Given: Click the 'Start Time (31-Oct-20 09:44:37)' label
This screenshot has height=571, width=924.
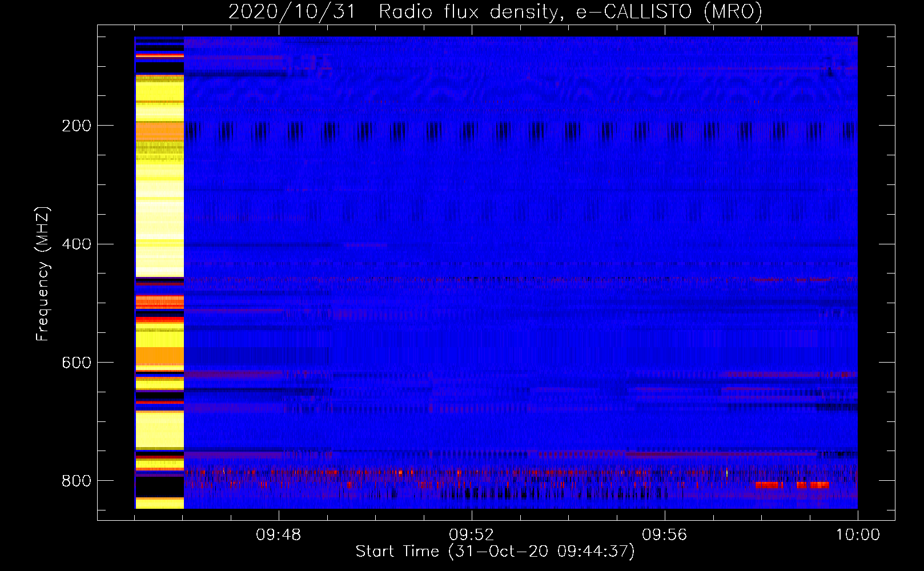Looking at the screenshot, I should point(495,552).
